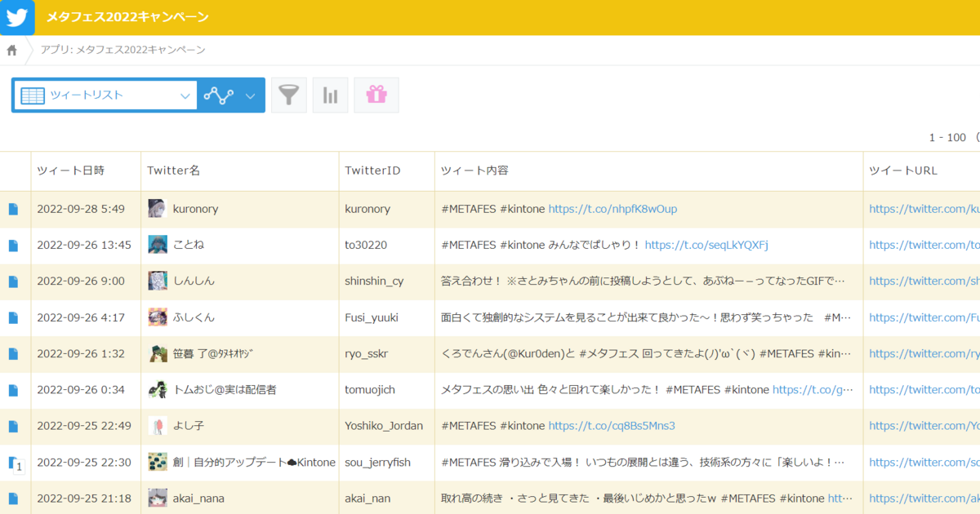Image resolution: width=980 pixels, height=514 pixels.
Task: Open link https://t.co/cq8Bs5Mns3
Action: [x=612, y=426]
